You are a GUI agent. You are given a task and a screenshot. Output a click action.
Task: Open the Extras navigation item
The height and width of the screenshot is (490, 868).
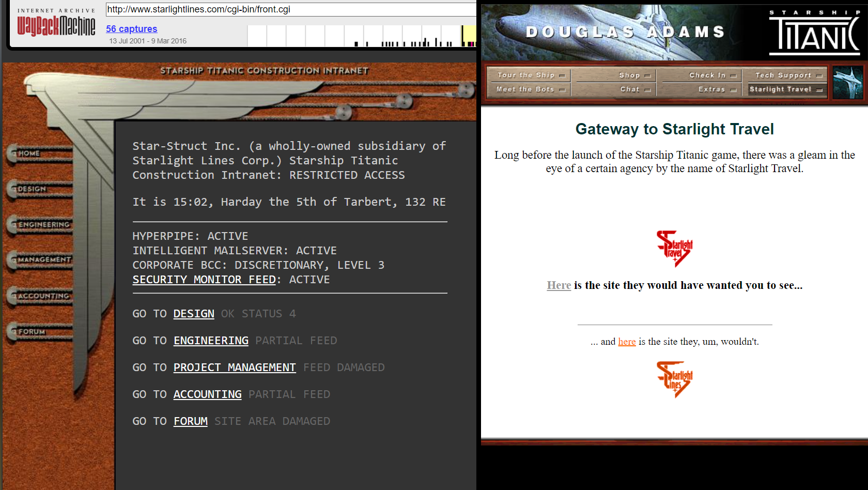pyautogui.click(x=717, y=89)
